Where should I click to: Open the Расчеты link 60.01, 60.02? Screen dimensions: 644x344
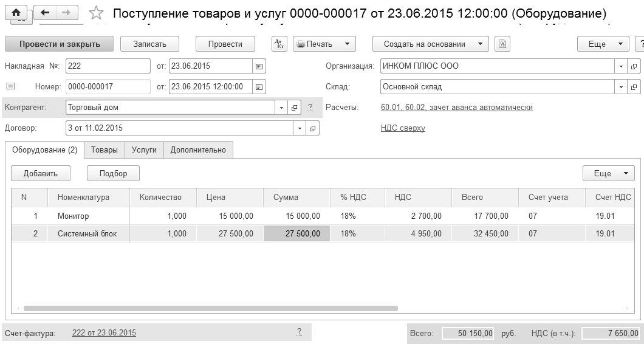[457, 108]
